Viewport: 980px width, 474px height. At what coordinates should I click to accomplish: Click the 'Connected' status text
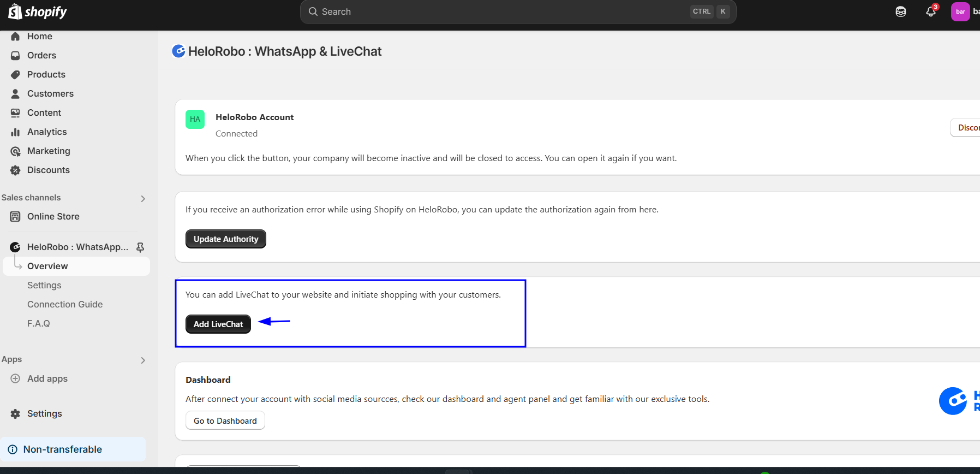point(236,133)
